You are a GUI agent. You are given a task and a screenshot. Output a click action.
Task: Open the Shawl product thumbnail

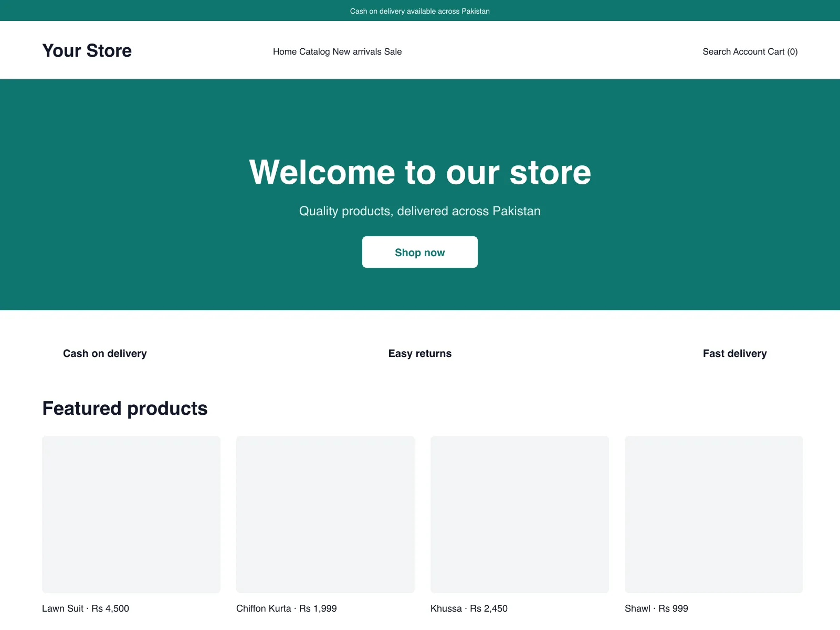click(x=714, y=514)
